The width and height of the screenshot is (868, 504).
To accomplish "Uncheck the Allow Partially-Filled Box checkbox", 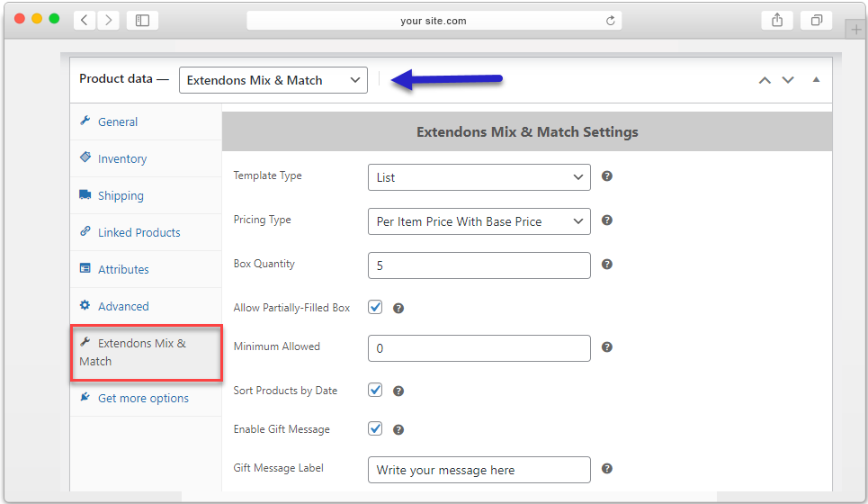I will [375, 307].
